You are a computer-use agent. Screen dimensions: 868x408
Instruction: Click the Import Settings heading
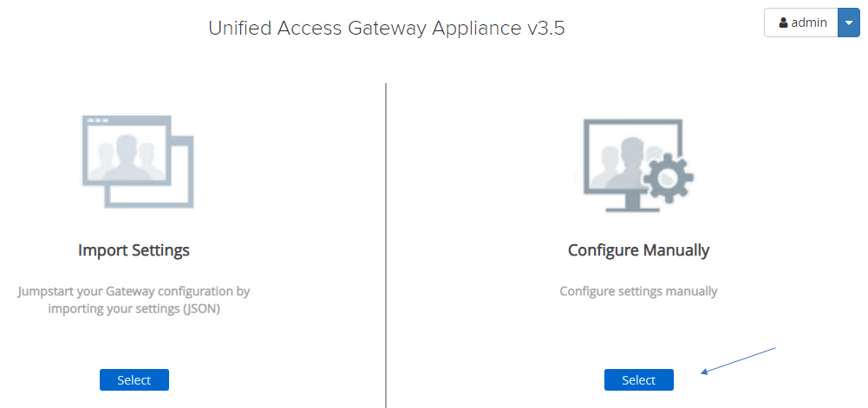tap(134, 250)
